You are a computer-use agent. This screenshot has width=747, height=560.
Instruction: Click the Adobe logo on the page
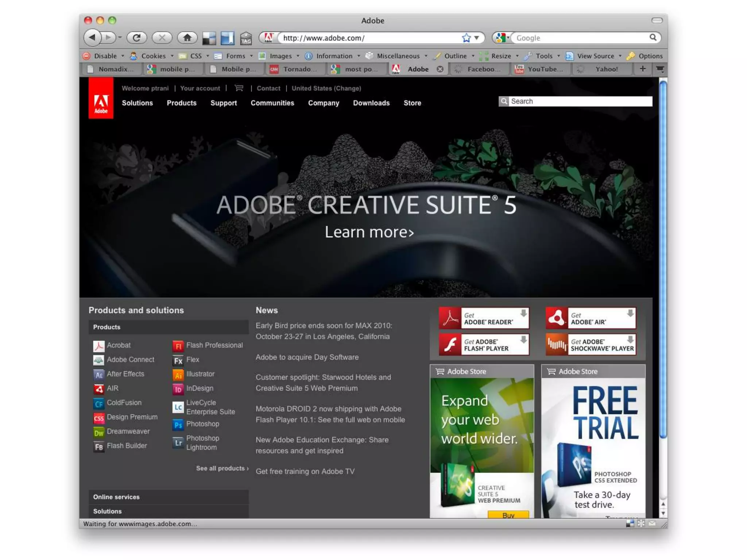click(x=101, y=98)
